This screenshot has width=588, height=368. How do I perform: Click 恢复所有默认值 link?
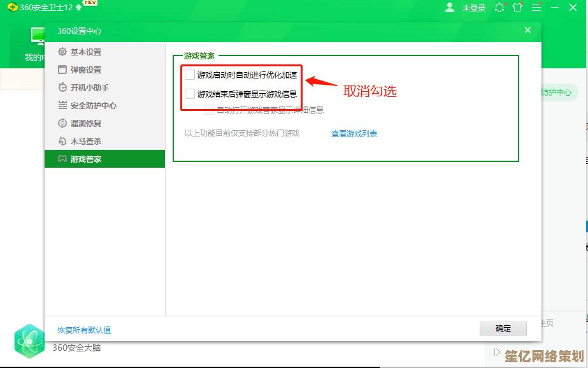[84, 330]
